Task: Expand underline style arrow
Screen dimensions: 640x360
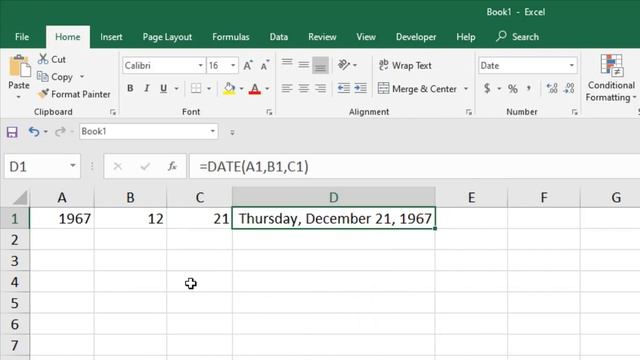Action: [x=176, y=88]
